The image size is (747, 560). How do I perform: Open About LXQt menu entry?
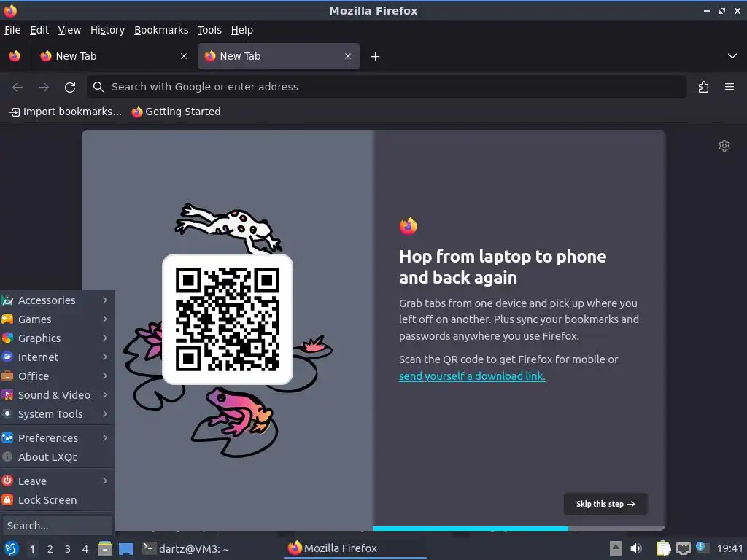pyautogui.click(x=57, y=457)
